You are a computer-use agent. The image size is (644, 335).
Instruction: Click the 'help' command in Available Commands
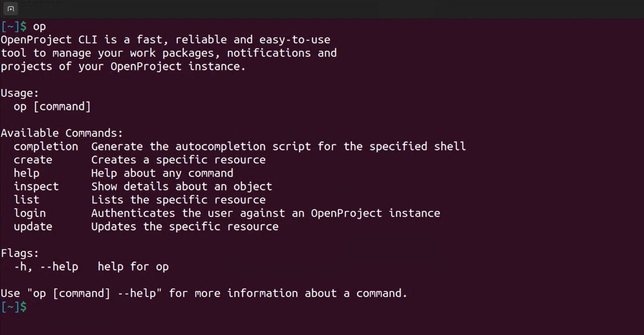[26, 173]
